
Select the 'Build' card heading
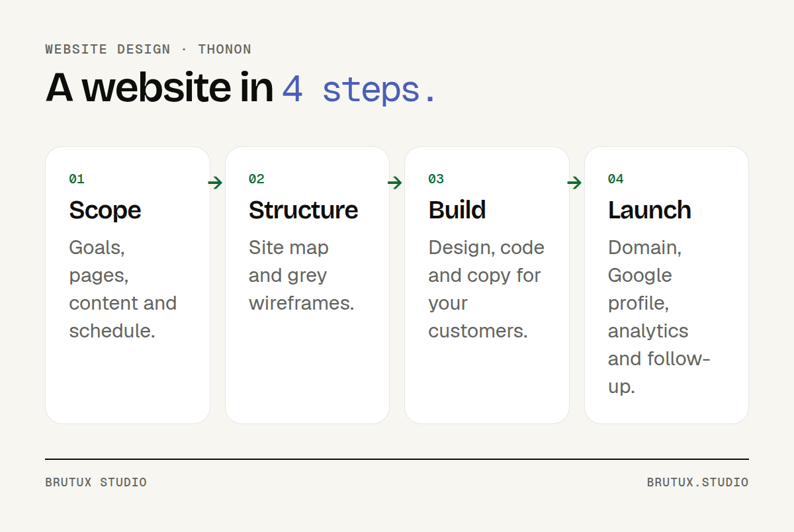(x=457, y=210)
